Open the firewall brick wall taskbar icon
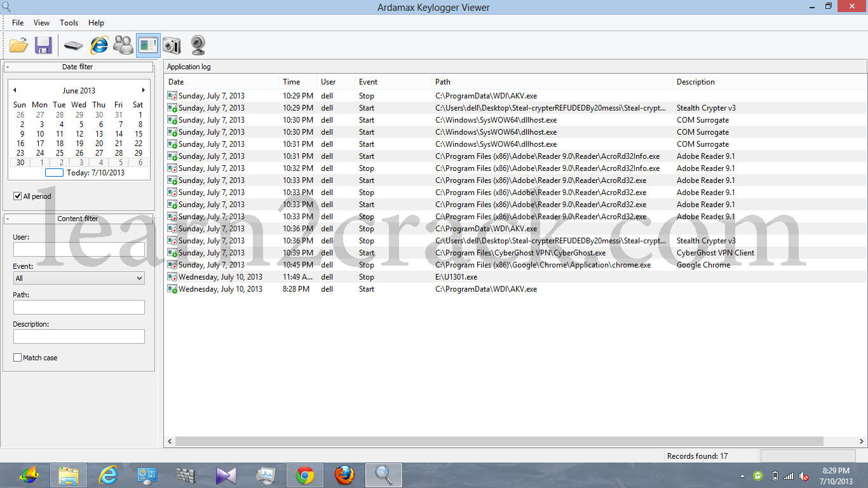Screen dimensions: 868x488 186,475
